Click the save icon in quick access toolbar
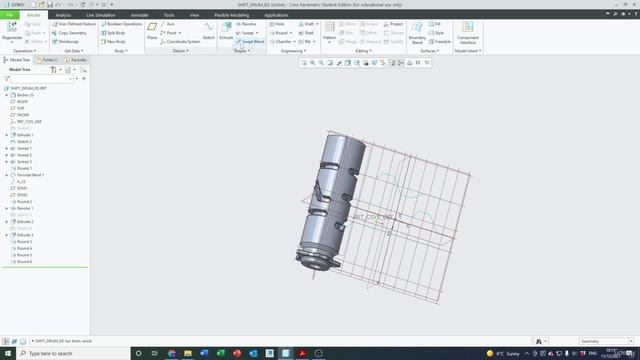640x360 pixels. pos(50,4)
